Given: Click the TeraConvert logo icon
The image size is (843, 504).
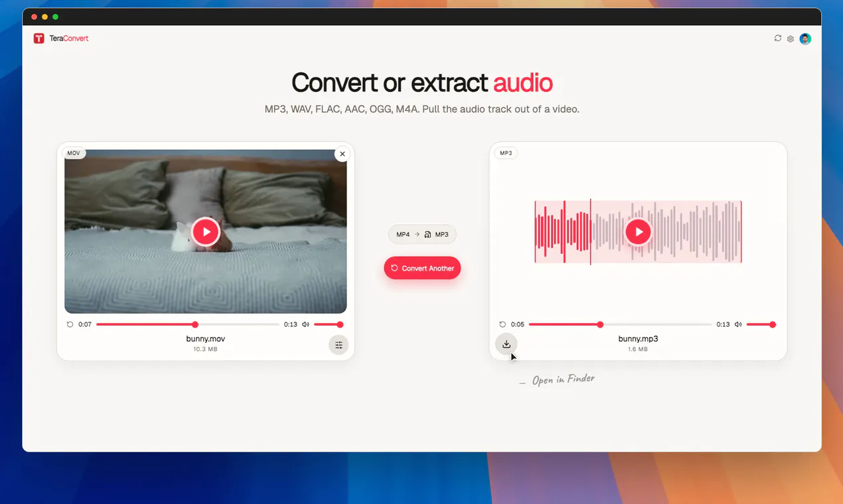Looking at the screenshot, I should [x=39, y=38].
